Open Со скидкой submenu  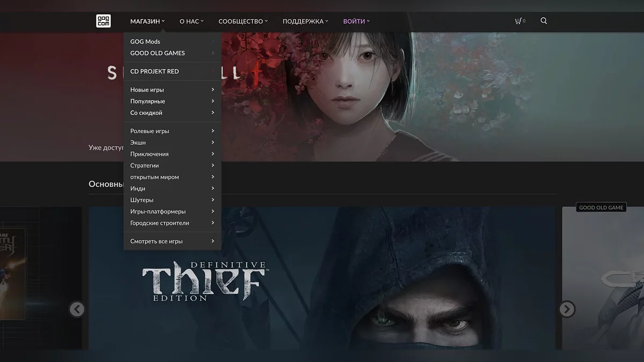pyautogui.click(x=172, y=113)
